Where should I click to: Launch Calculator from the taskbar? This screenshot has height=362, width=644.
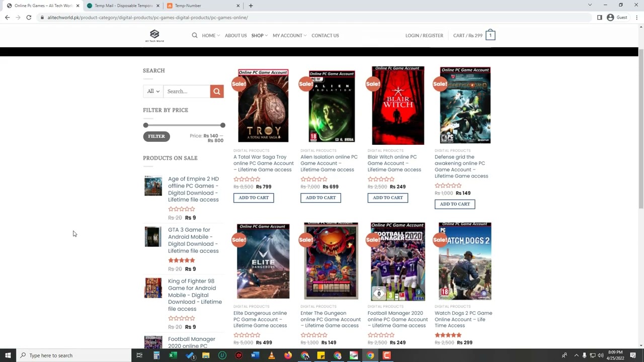click(x=156, y=355)
